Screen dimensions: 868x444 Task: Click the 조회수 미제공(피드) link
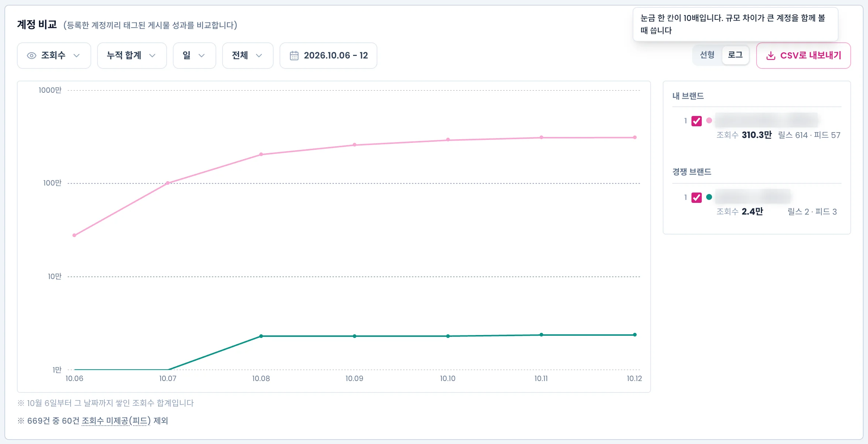(x=116, y=421)
